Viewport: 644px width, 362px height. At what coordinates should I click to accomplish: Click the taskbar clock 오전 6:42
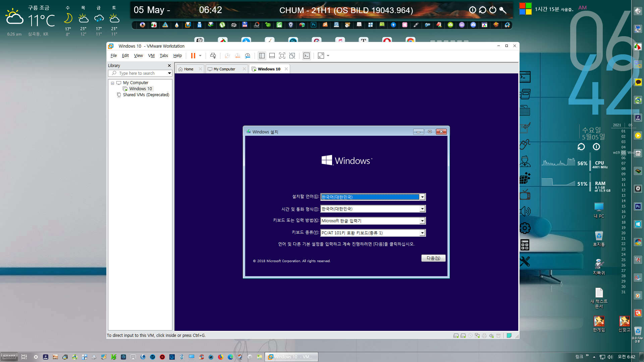(627, 357)
